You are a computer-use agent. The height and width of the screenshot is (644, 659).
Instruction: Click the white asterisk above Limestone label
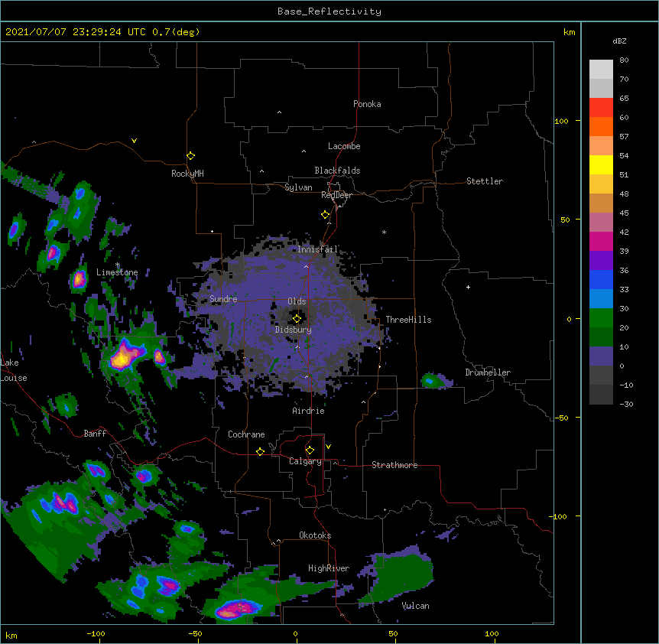(118, 265)
